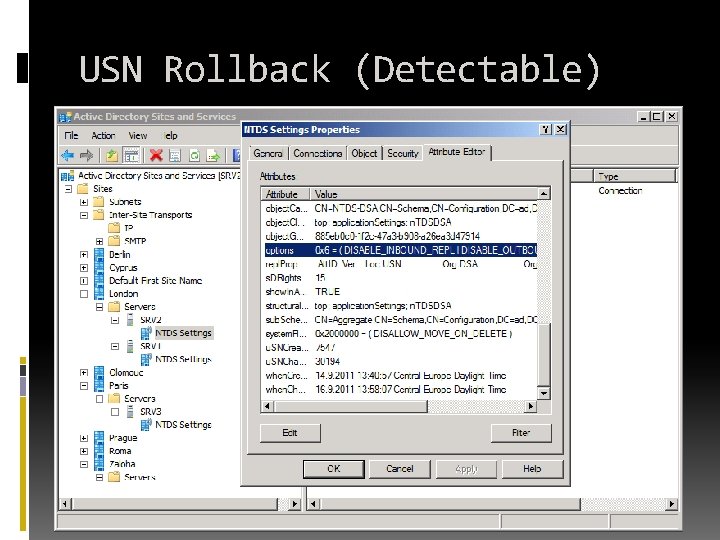Select NTDS Settings under SRV3

(183, 425)
